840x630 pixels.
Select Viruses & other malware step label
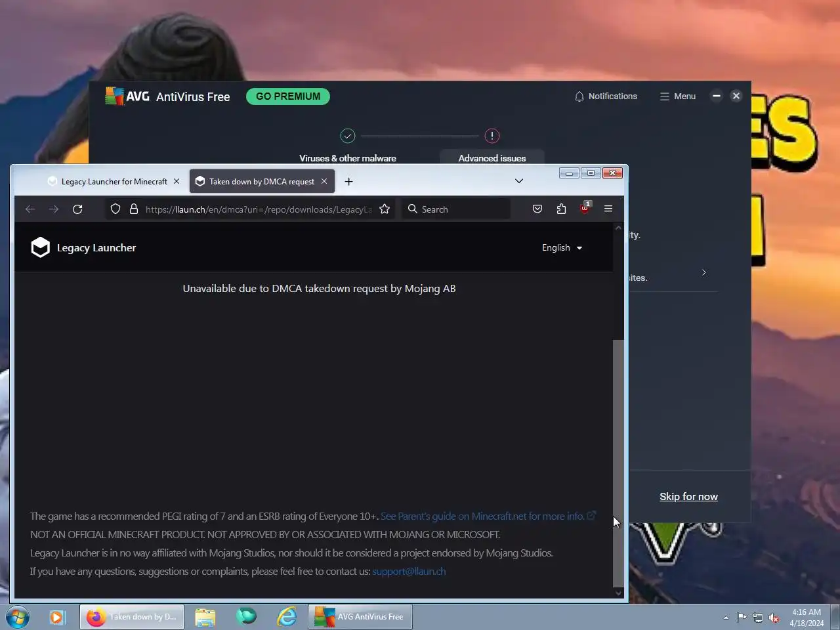point(348,158)
